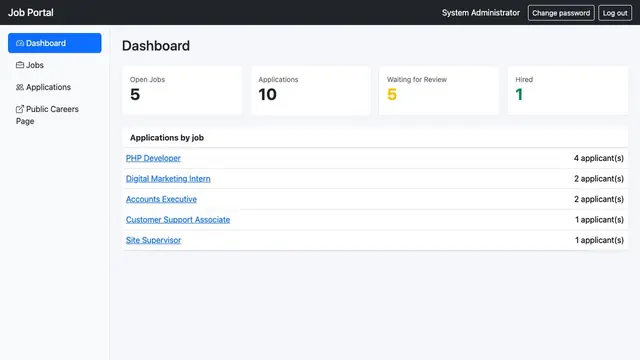The image size is (640, 360).
Task: Open the Applications sidebar item
Action: pos(55,87)
